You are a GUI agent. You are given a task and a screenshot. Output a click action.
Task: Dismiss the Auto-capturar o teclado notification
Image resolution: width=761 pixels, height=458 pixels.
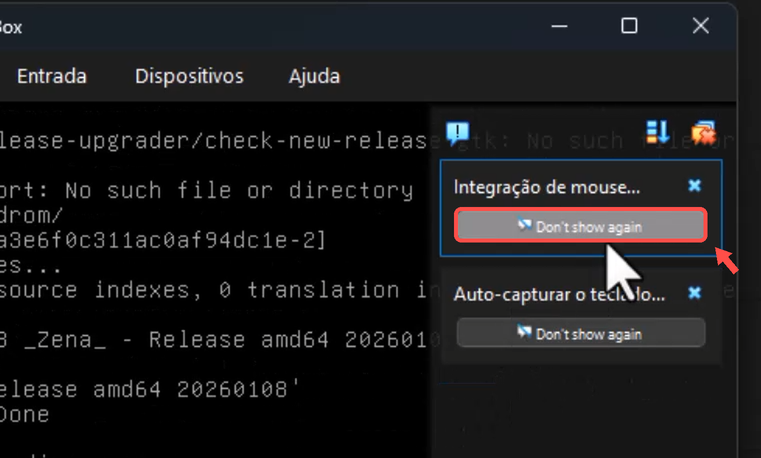pyautogui.click(x=695, y=293)
